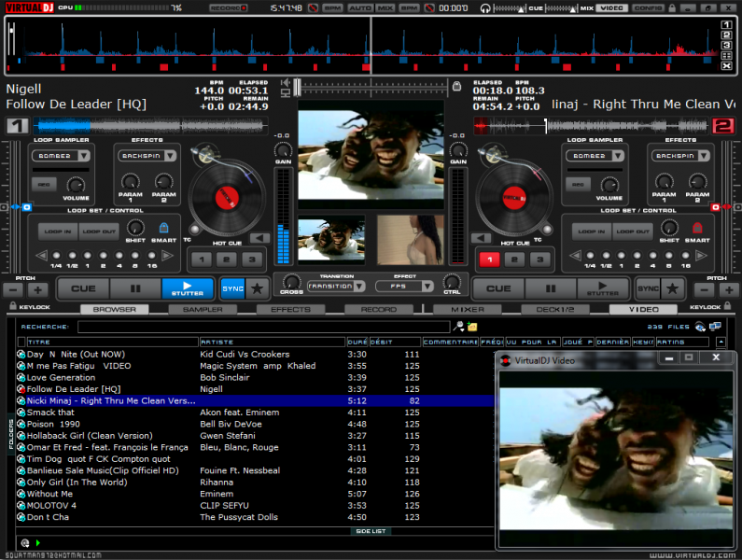The width and height of the screenshot is (742, 560).
Task: Click the headphone icon in top bar
Action: coord(485,8)
